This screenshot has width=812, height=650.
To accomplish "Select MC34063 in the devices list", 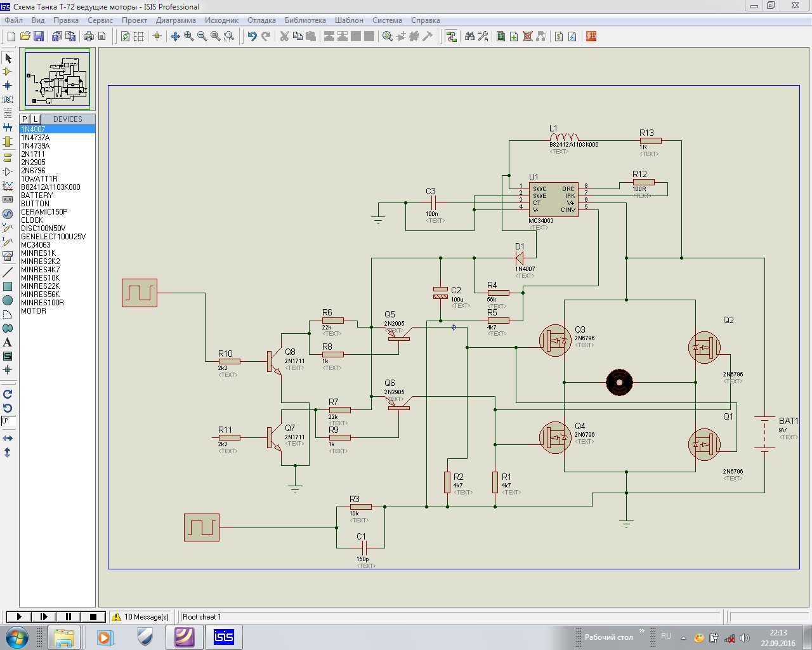I will tap(57, 244).
